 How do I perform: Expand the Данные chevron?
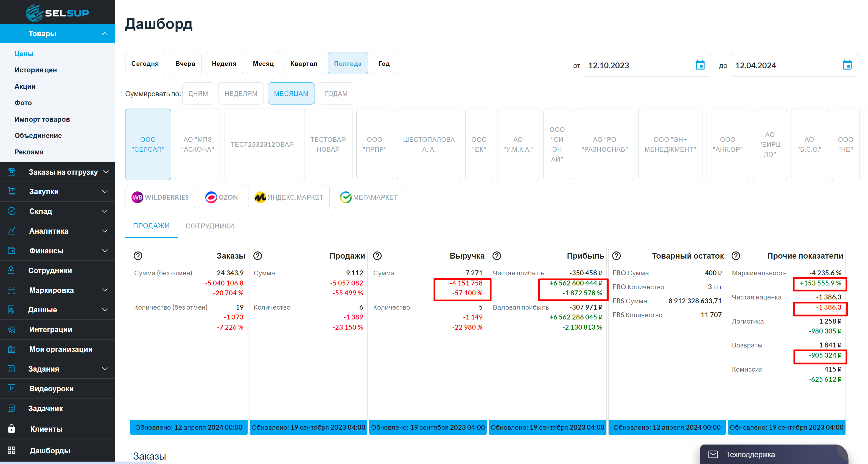[x=105, y=310]
